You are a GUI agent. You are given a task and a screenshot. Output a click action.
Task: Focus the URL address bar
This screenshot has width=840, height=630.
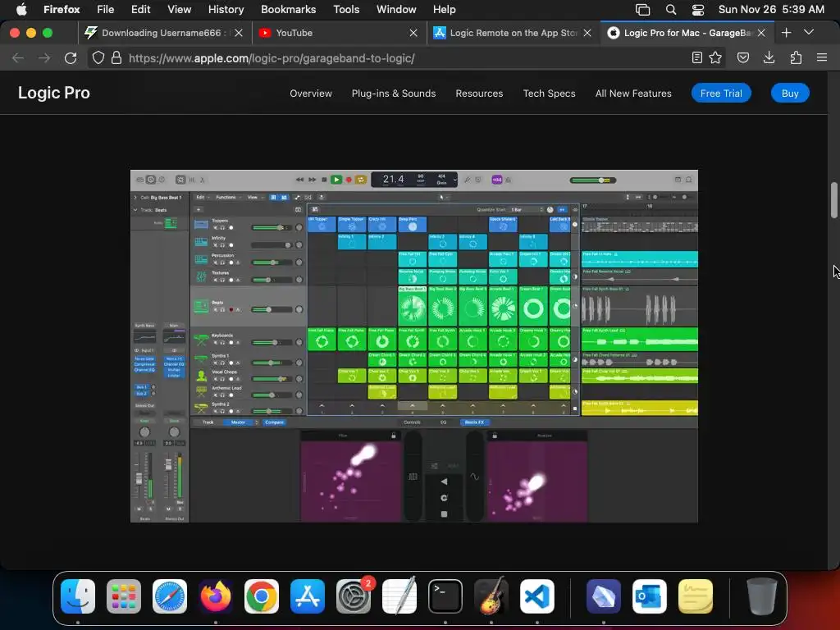point(406,58)
